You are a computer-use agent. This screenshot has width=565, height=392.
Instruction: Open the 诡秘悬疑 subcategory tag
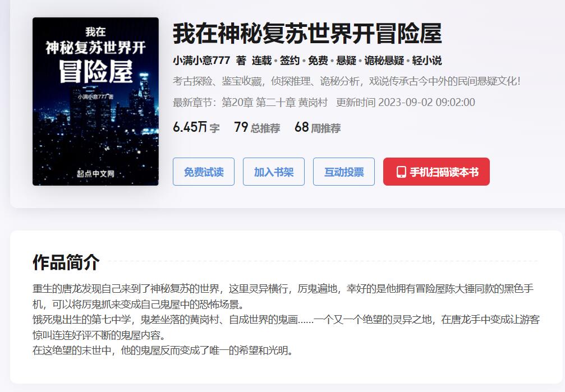click(x=384, y=61)
